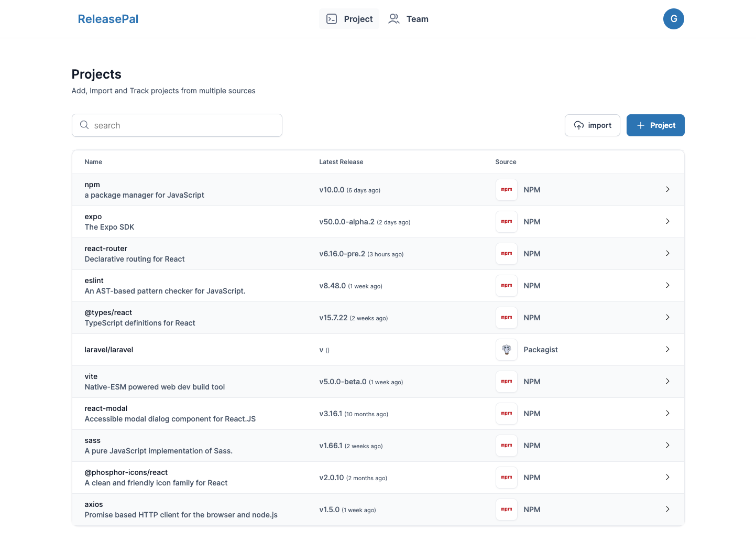
Task: Select the eslint project name
Action: point(94,280)
